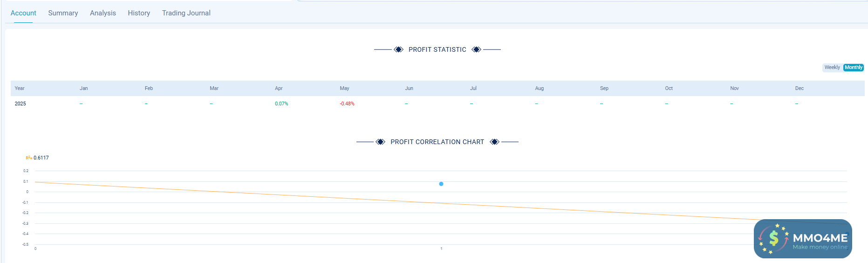Open the History tab
This screenshot has width=868, height=263.
[x=139, y=13]
